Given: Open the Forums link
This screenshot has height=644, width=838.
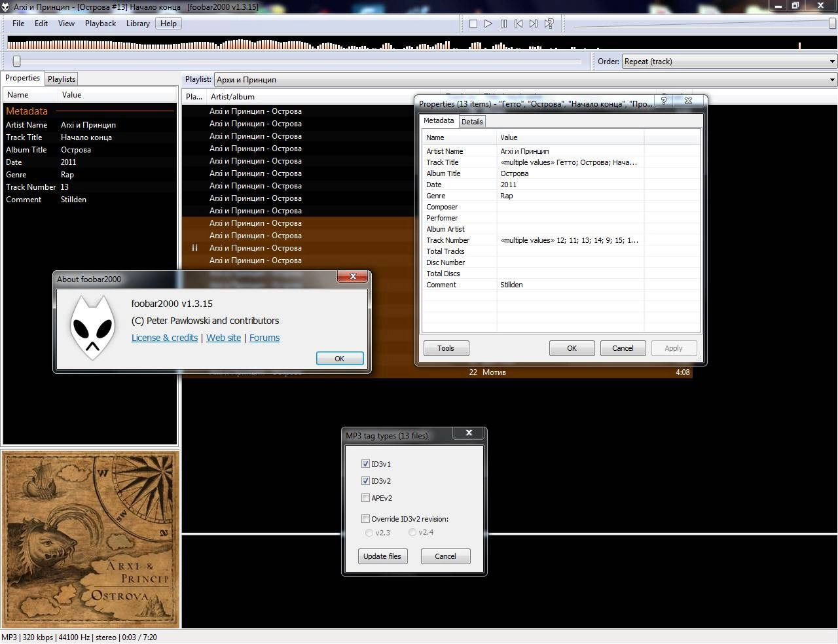Looking at the screenshot, I should (264, 338).
